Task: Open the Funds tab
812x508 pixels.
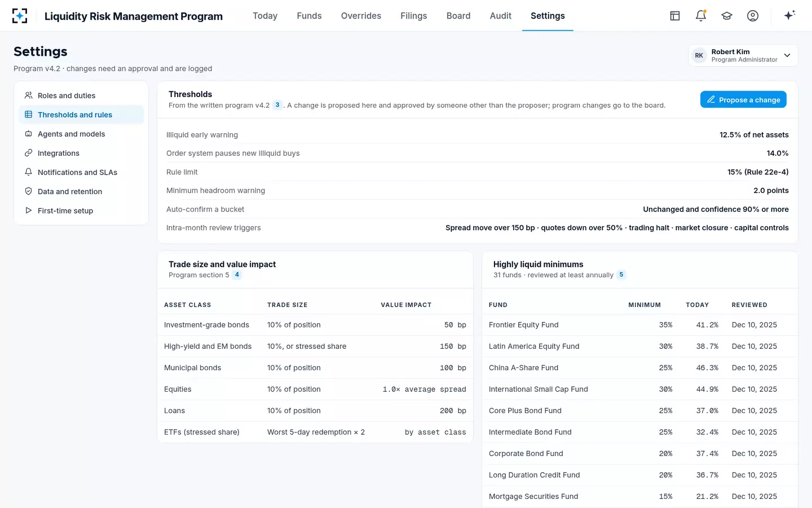Action: pyautogui.click(x=309, y=16)
